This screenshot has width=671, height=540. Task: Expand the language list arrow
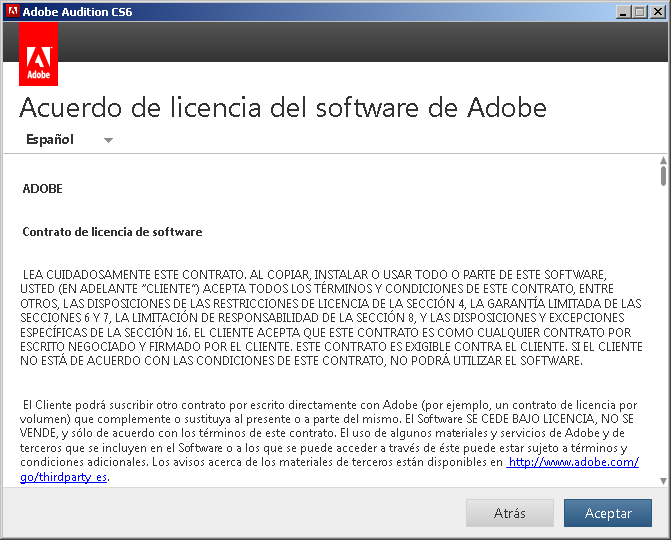pyautogui.click(x=108, y=140)
